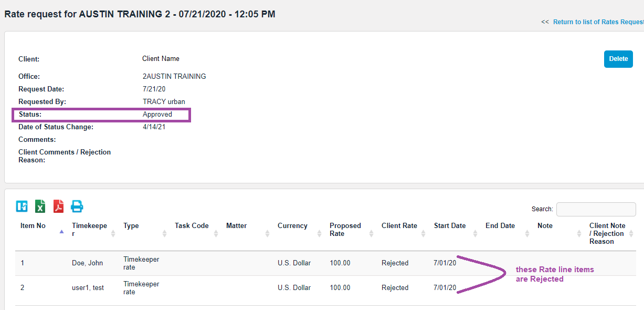Select the Doe, John row

[87, 263]
